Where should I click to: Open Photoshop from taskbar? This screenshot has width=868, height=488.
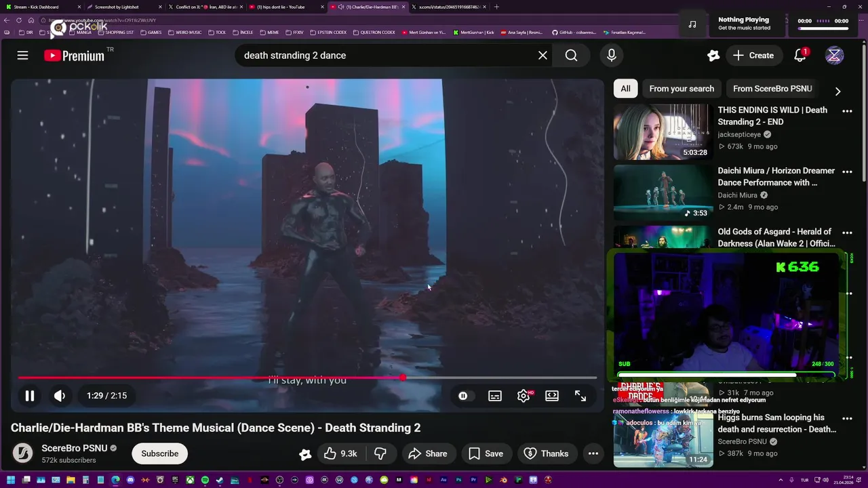(458, 481)
